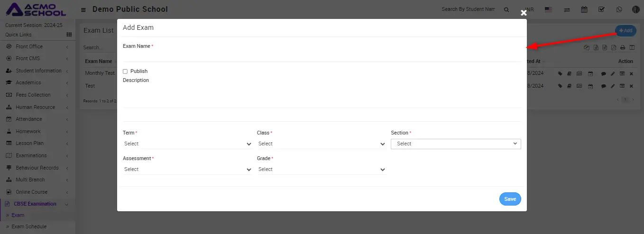
Task: Click the US flag language icon
Action: click(549, 9)
